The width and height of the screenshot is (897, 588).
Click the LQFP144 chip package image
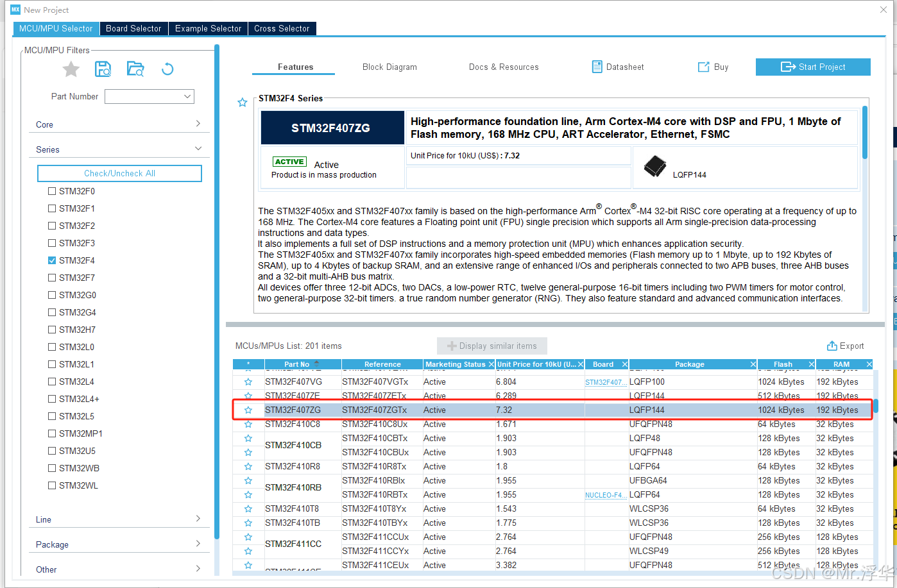click(x=655, y=167)
